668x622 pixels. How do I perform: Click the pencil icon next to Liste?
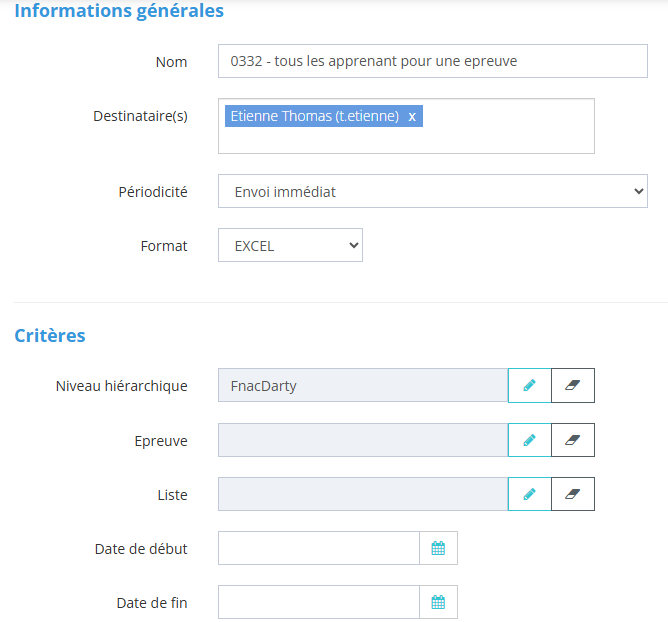click(529, 494)
